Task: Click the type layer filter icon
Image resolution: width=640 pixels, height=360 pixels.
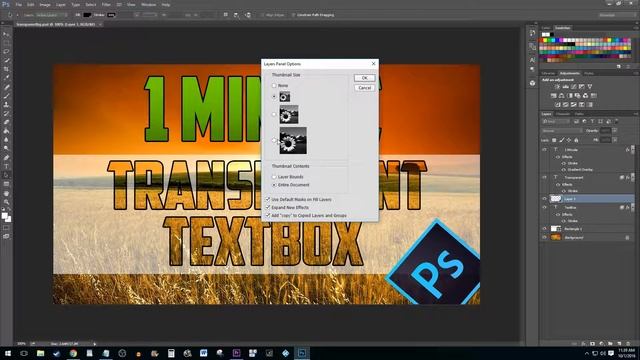Action: click(x=593, y=121)
